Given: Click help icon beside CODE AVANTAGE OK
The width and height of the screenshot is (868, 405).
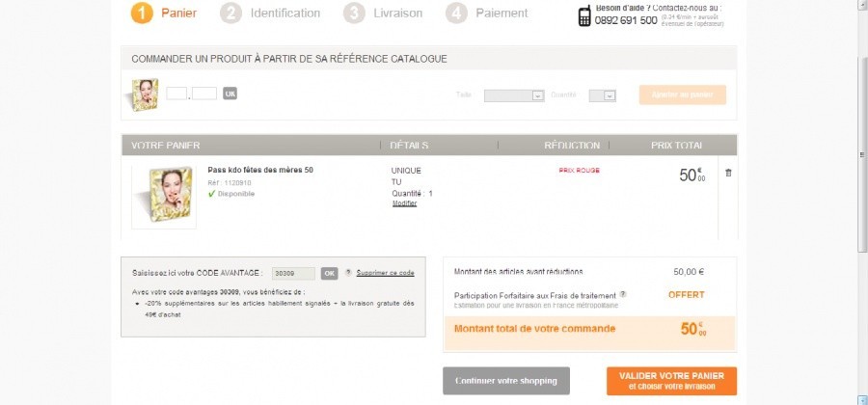Looking at the screenshot, I should (348, 273).
